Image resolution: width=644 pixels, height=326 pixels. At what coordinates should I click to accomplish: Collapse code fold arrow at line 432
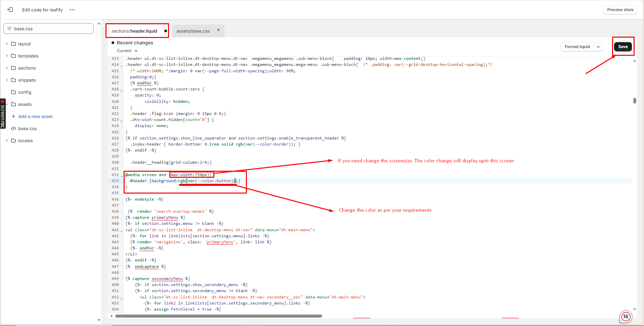pyautogui.click(x=122, y=175)
